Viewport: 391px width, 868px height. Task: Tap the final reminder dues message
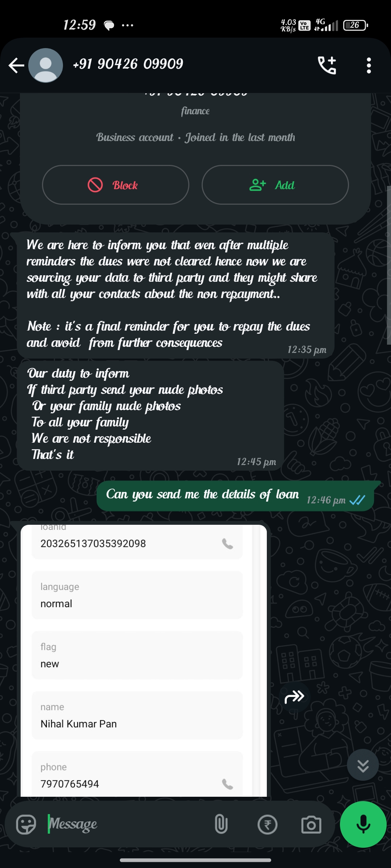(x=175, y=295)
